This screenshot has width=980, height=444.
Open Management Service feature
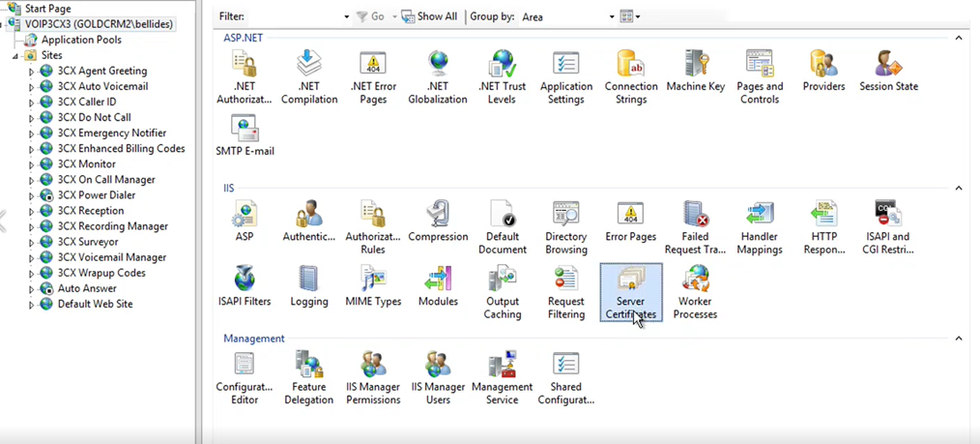click(502, 378)
